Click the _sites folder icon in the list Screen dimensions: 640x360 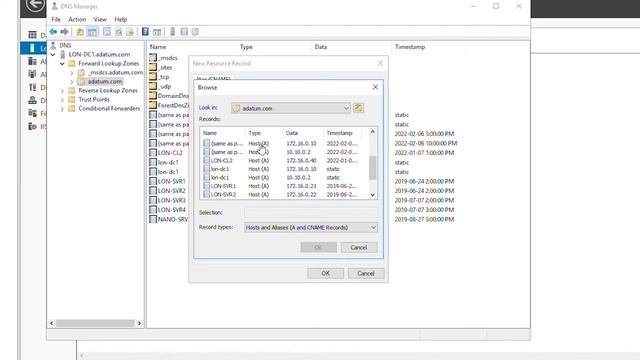click(x=153, y=67)
